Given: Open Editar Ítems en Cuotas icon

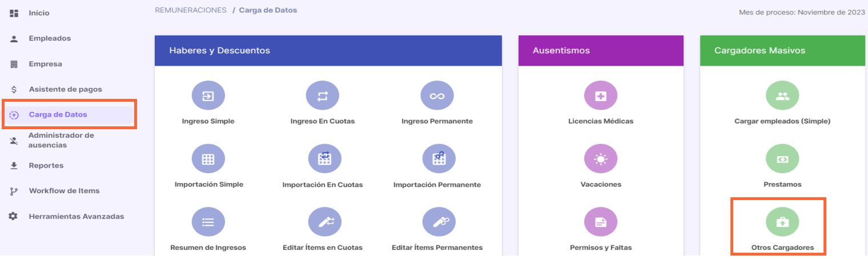Looking at the screenshot, I should pyautogui.click(x=324, y=223).
